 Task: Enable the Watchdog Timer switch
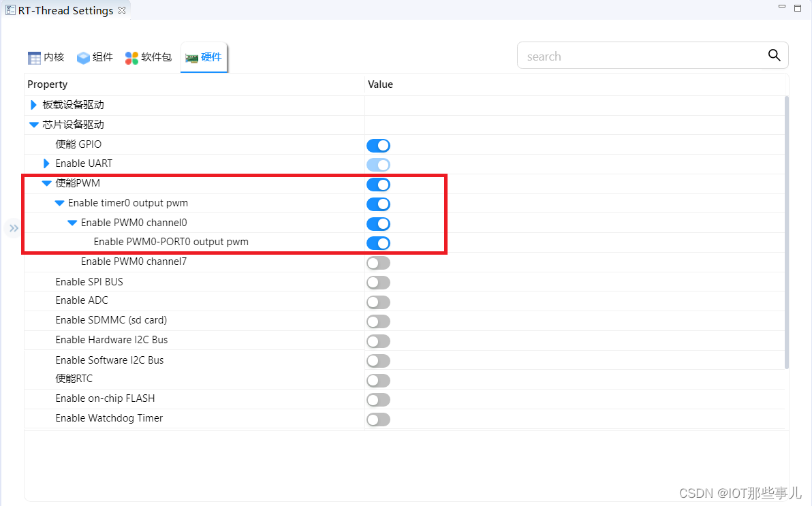[378, 419]
